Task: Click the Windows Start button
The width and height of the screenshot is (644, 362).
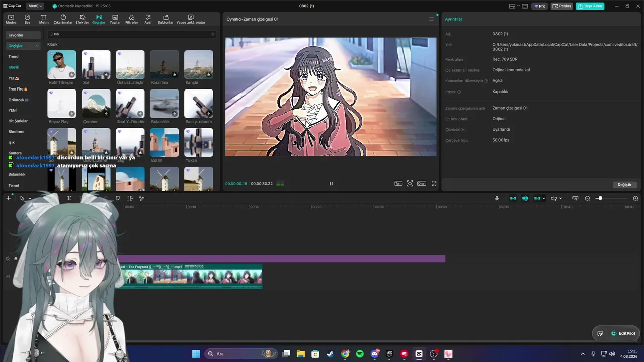Action: point(196,354)
